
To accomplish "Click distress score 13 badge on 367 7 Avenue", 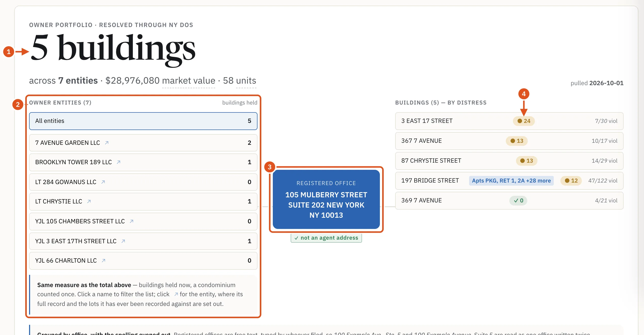I will (x=517, y=141).
